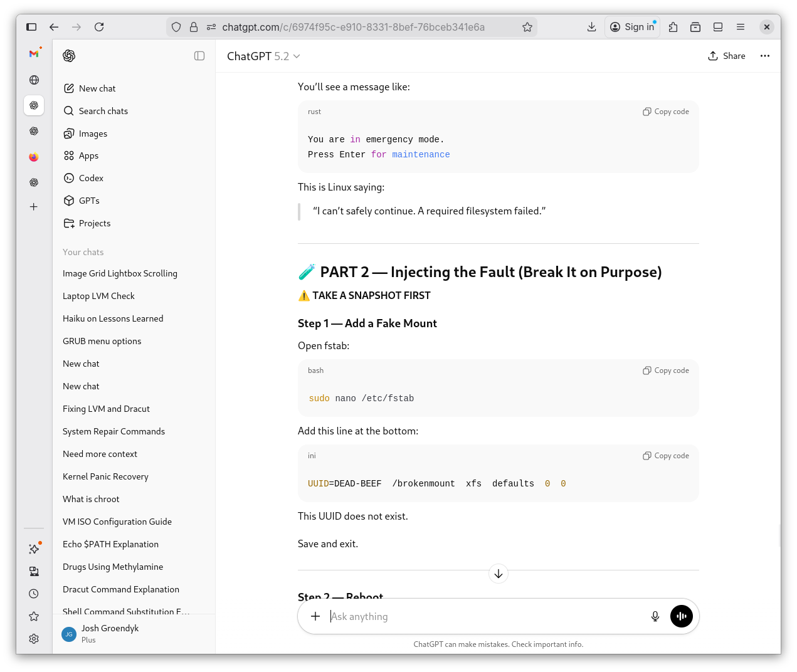Image resolution: width=797 pixels, height=672 pixels.
Task: Open the three-dot conversation options menu
Action: click(x=764, y=56)
